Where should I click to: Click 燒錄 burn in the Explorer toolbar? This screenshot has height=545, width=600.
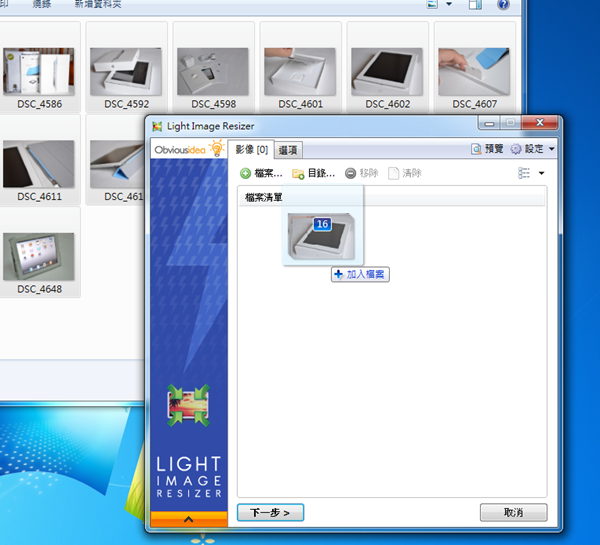(42, 4)
